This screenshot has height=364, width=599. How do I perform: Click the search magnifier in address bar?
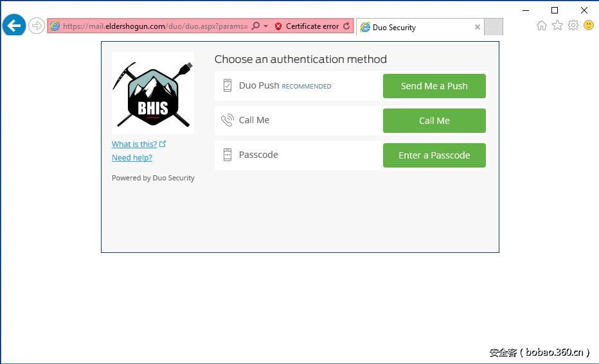tap(255, 26)
